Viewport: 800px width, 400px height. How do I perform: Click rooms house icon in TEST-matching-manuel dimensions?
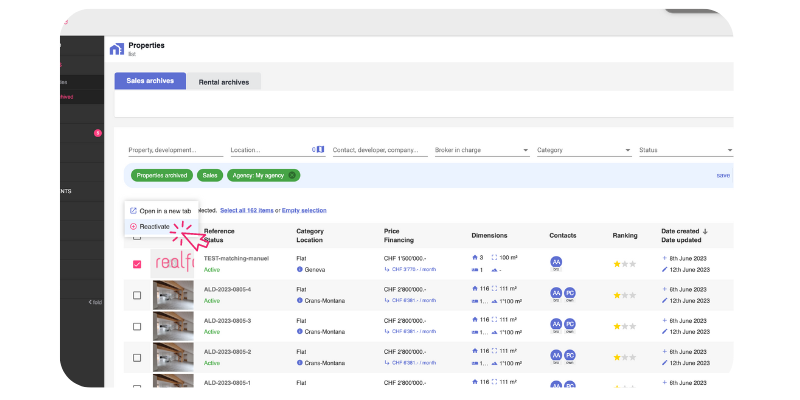(474, 258)
